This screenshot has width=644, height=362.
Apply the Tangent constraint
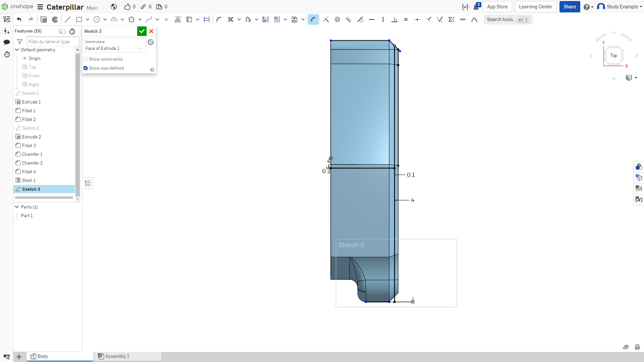[x=360, y=19]
